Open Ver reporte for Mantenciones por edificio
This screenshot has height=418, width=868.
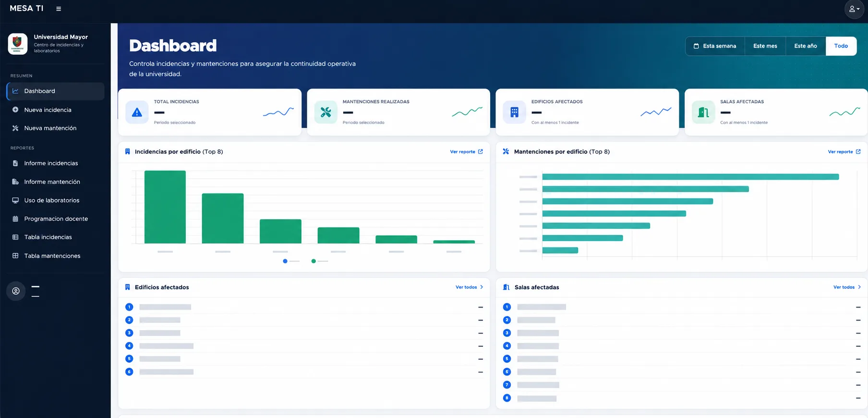pyautogui.click(x=844, y=152)
